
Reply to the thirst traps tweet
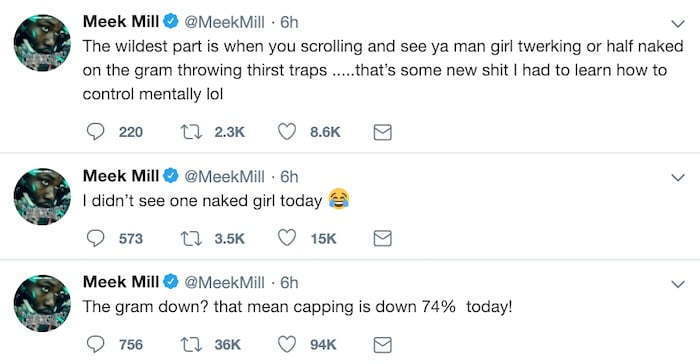click(x=95, y=132)
